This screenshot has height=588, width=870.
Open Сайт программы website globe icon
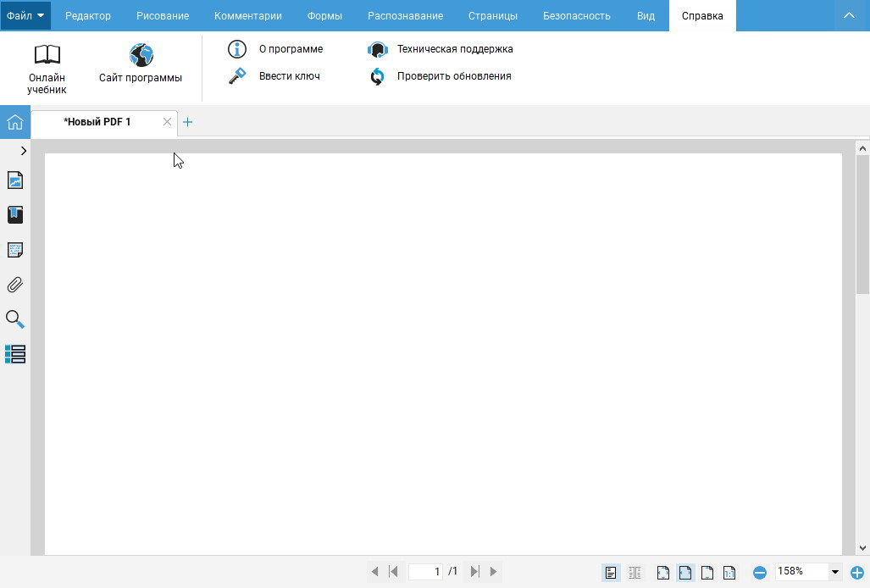(141, 55)
